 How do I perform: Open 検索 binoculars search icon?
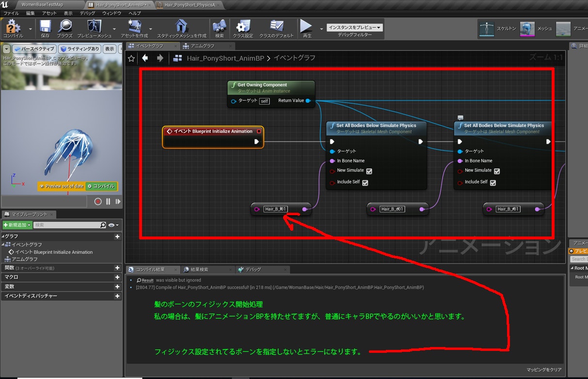click(x=220, y=26)
